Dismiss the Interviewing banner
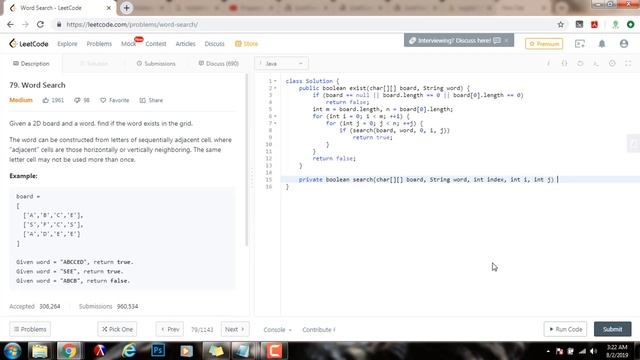The image size is (640, 360). [507, 40]
